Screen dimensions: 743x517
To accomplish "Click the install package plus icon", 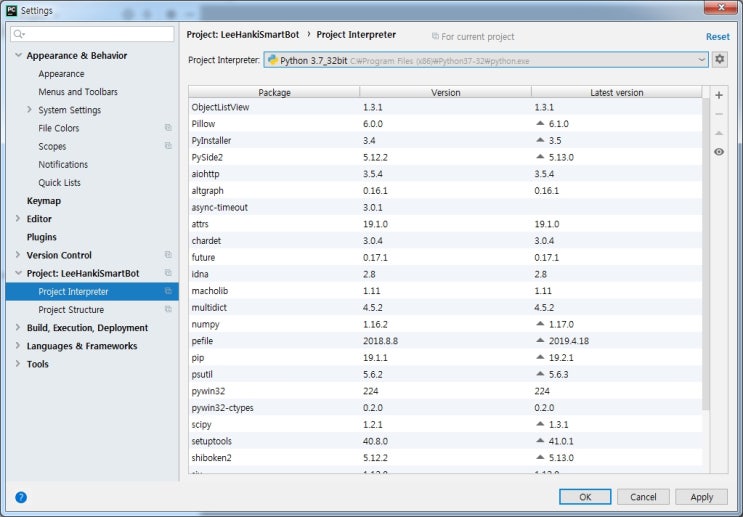I will [719, 95].
